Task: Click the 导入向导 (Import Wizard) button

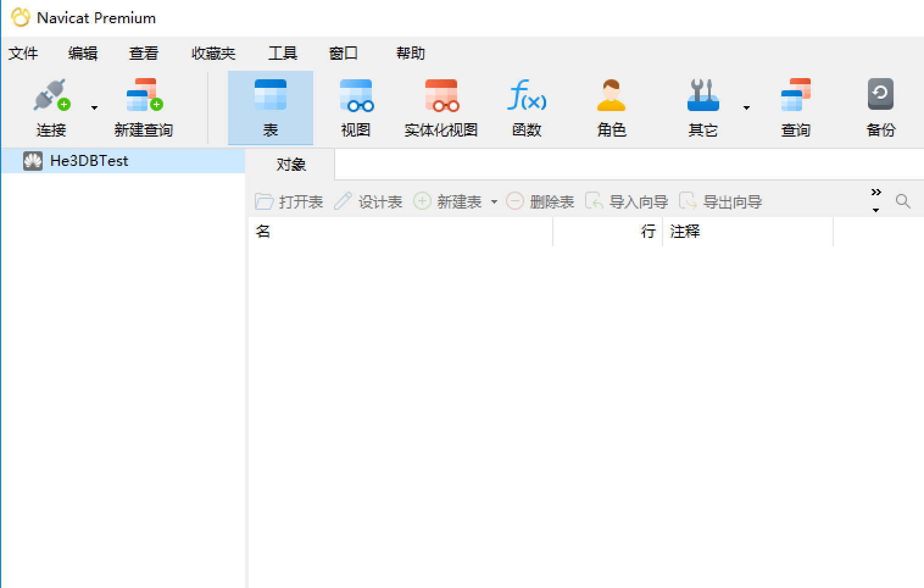Action: click(x=627, y=202)
